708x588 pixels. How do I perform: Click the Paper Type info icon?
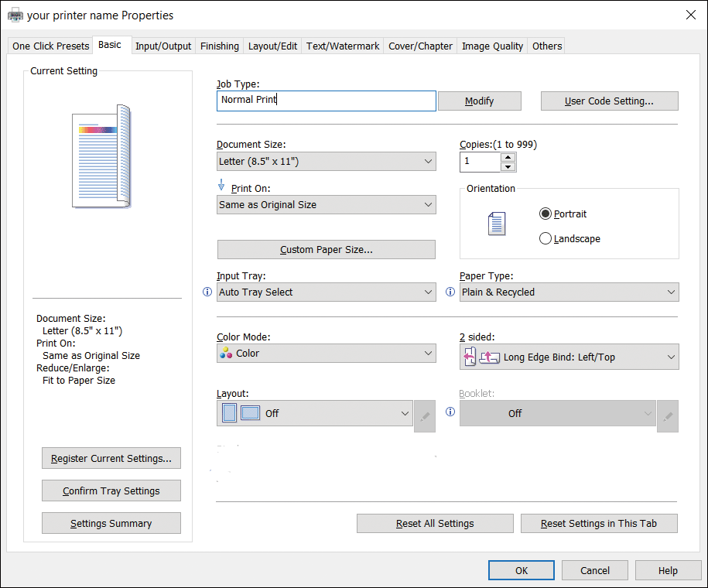[451, 292]
